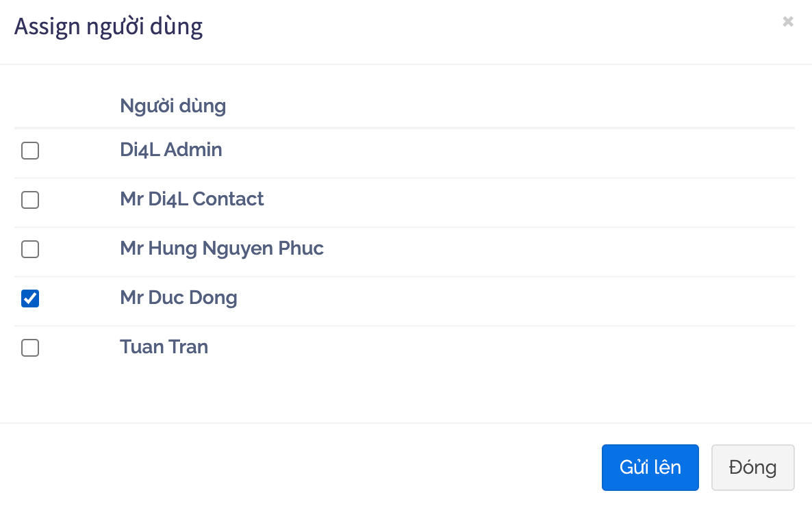Viewport: 812px width, 508px height.
Task: Click empty space right of Di4L Admin
Action: click(x=513, y=151)
